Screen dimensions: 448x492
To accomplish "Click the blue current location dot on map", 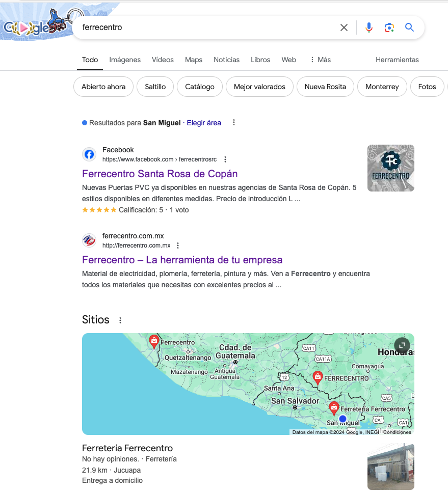I will (x=342, y=419).
